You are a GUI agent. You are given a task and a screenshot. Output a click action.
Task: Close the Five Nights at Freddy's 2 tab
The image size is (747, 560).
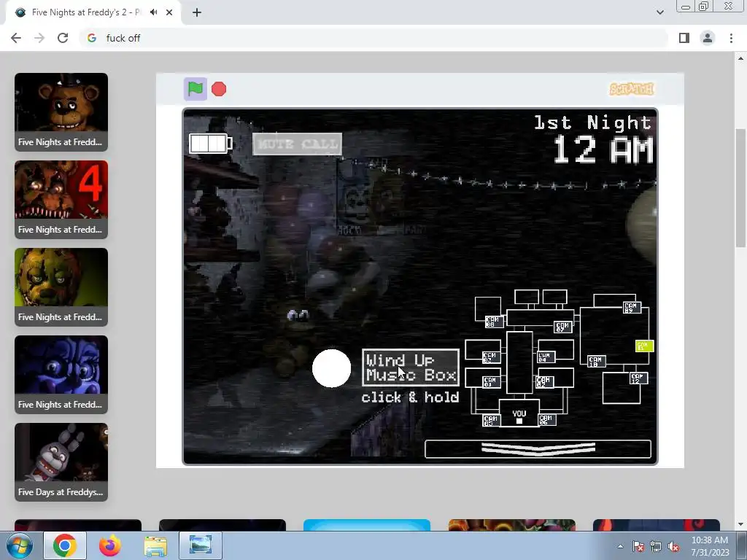coord(169,12)
